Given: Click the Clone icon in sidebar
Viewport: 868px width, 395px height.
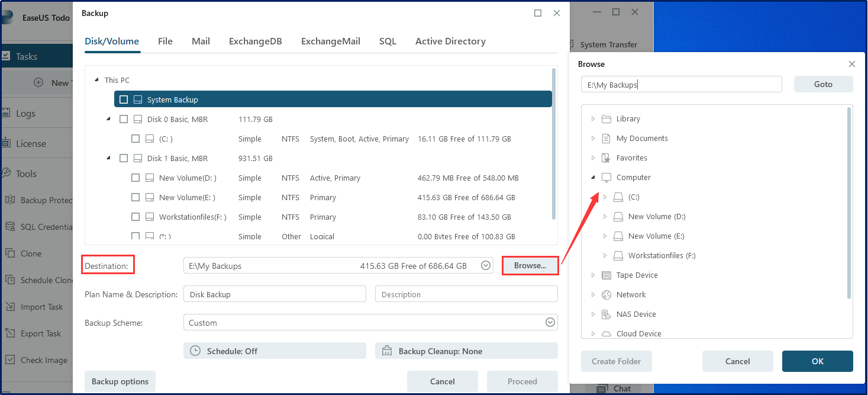Looking at the screenshot, I should (9, 253).
